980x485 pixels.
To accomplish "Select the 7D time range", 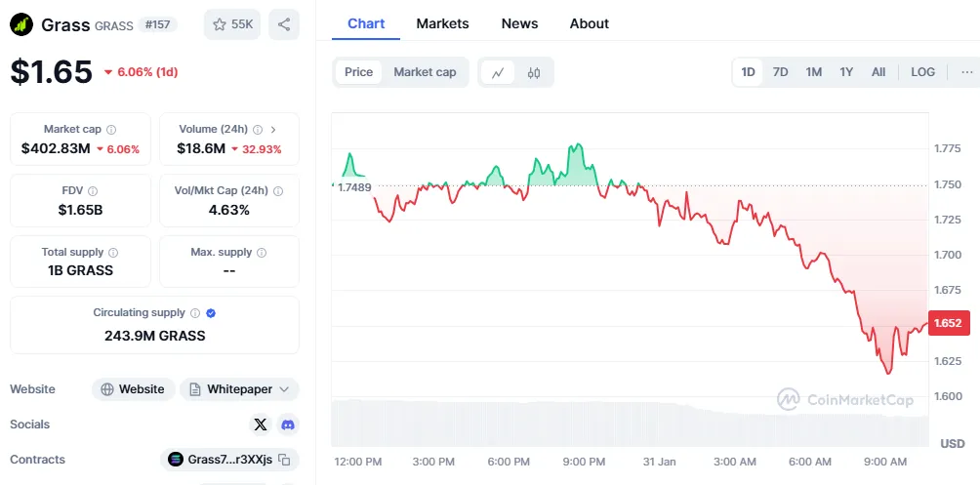I will tap(780, 72).
